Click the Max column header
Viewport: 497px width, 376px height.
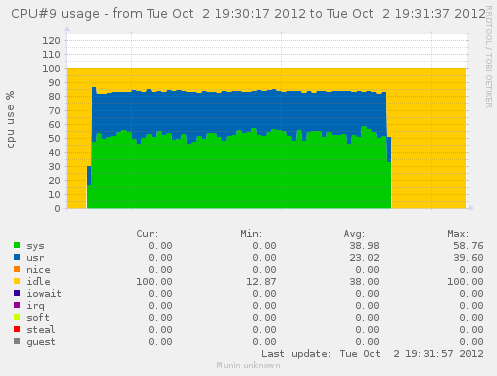tap(458, 234)
